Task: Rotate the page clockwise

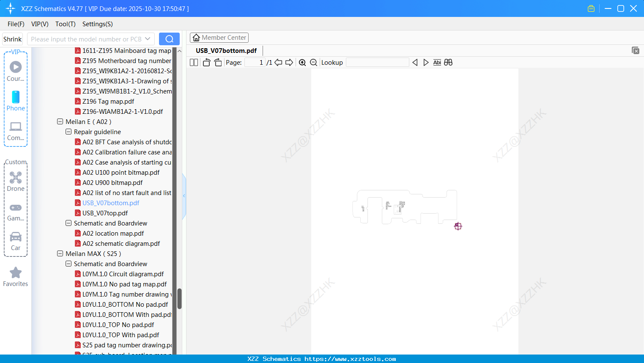Action: click(x=218, y=63)
